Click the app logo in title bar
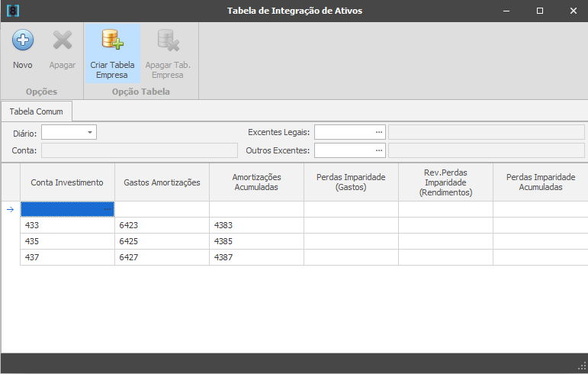588x374 pixels. click(x=12, y=11)
